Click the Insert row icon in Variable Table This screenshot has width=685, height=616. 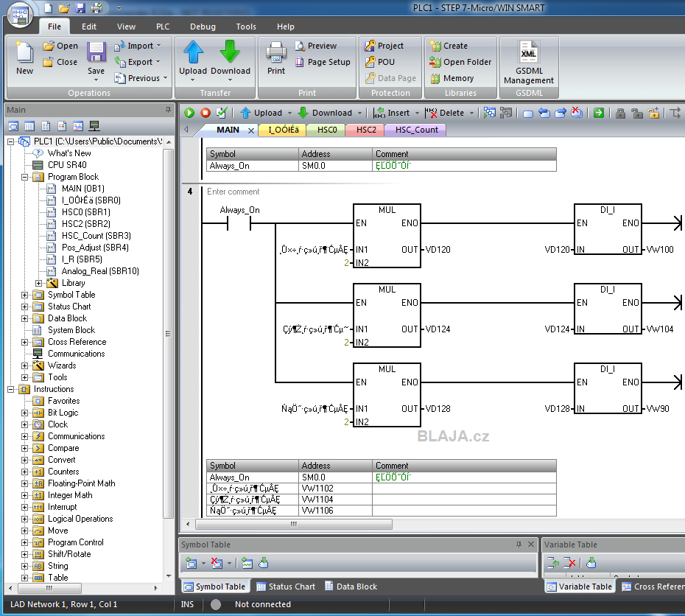click(x=552, y=563)
